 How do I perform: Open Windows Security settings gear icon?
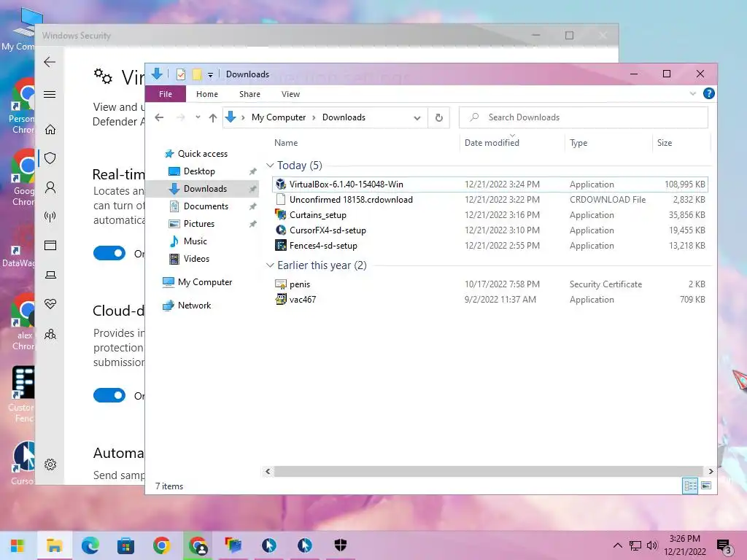50,464
